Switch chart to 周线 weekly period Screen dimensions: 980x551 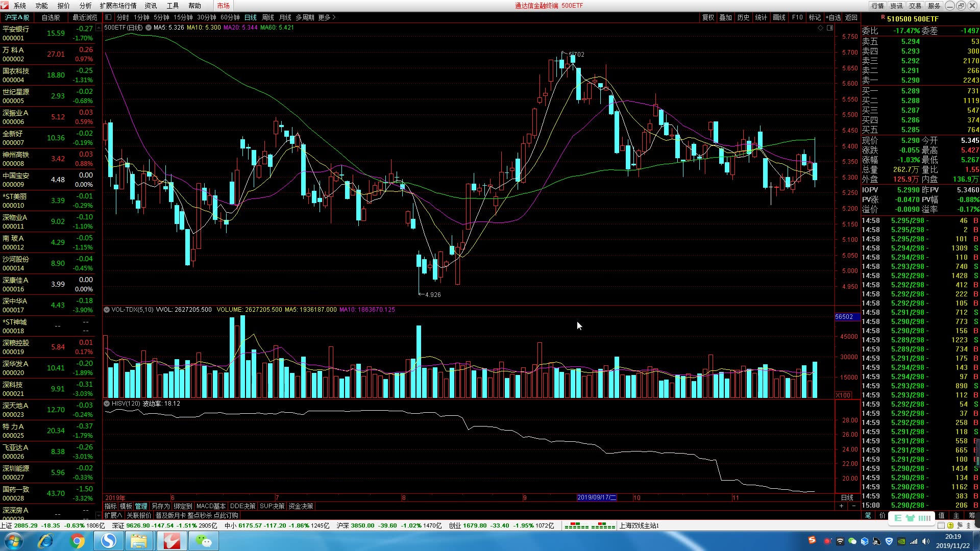(268, 17)
